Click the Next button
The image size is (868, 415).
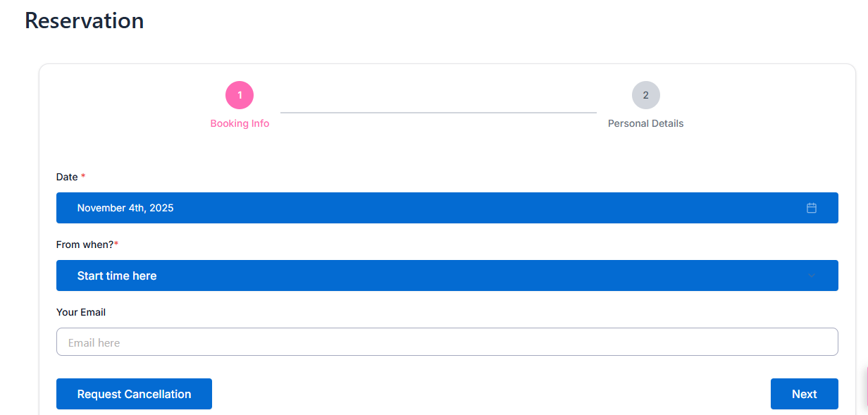point(804,394)
